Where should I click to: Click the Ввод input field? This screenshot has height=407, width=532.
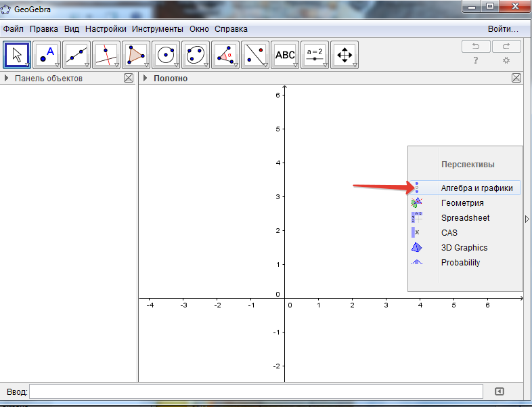coord(256,391)
